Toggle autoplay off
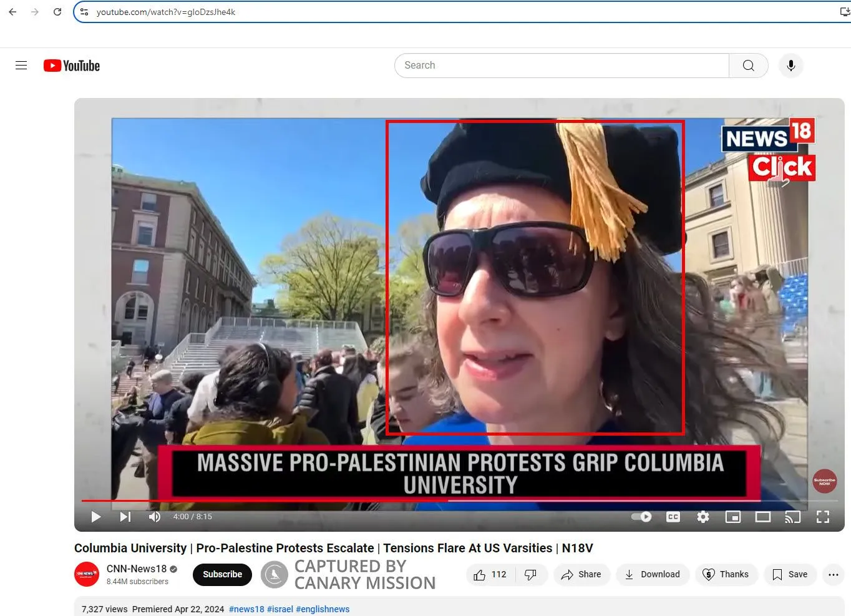 pos(641,517)
